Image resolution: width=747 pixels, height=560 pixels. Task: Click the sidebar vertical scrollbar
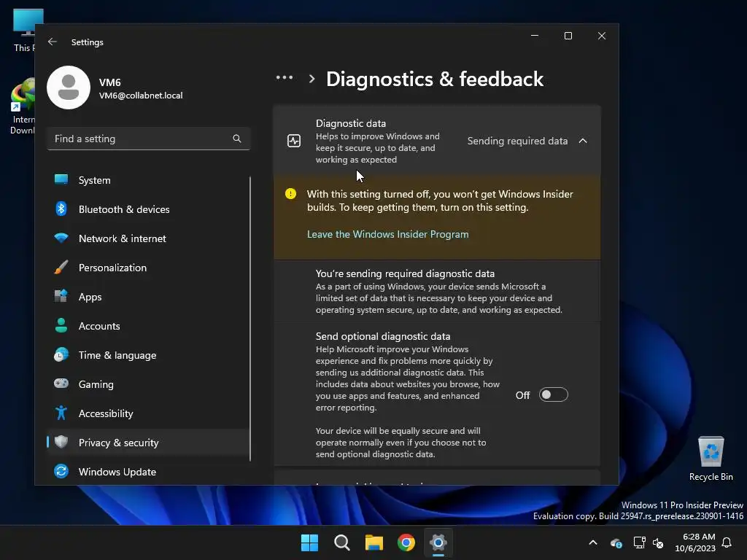pos(250,318)
